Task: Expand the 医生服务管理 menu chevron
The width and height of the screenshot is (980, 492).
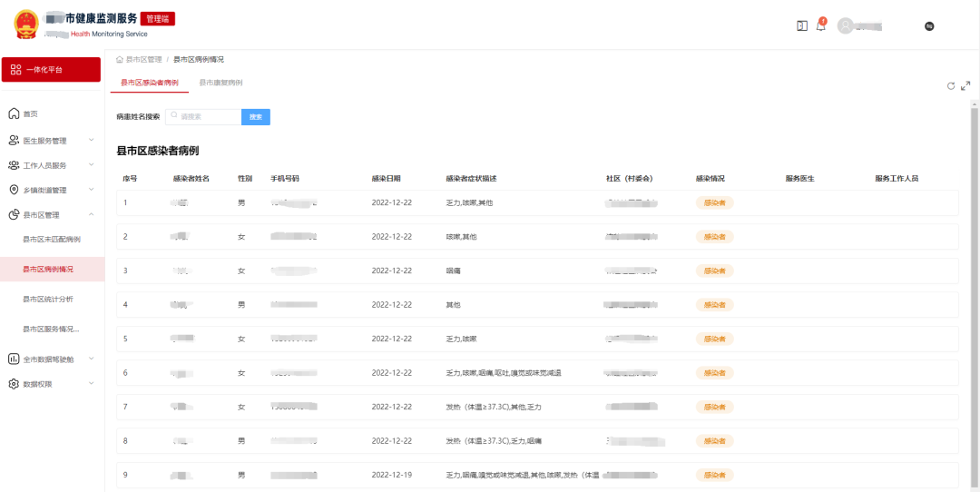Action: tap(91, 141)
